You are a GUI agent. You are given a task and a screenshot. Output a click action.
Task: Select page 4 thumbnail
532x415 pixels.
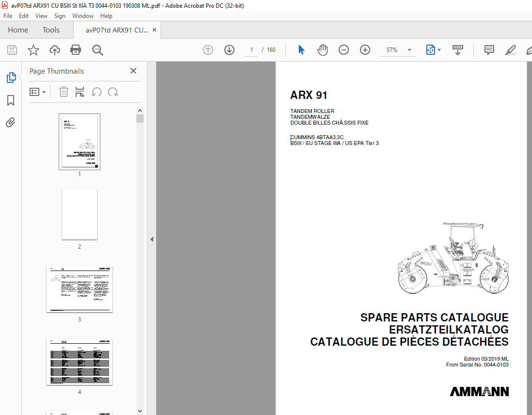[x=80, y=362]
